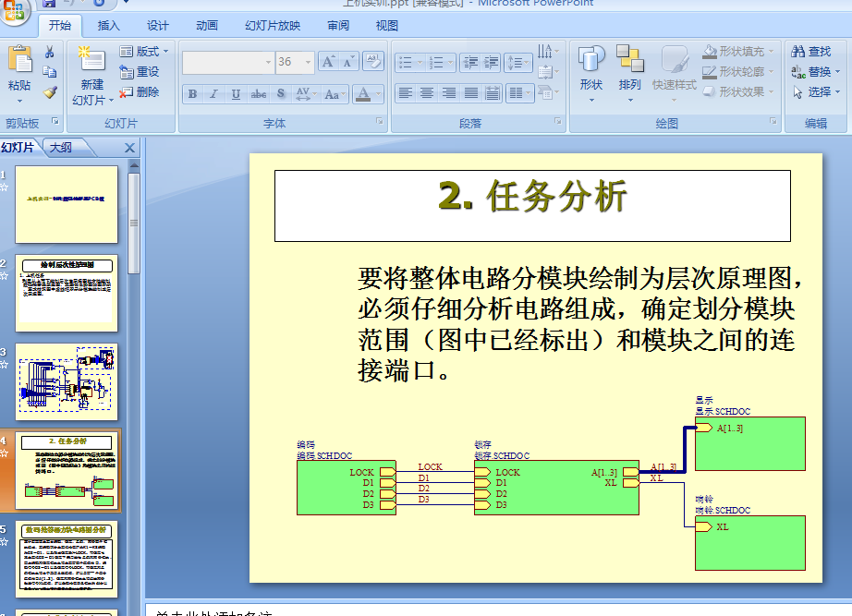Open 形状填充 shape fill color
852x616 pixels.
[x=738, y=52]
